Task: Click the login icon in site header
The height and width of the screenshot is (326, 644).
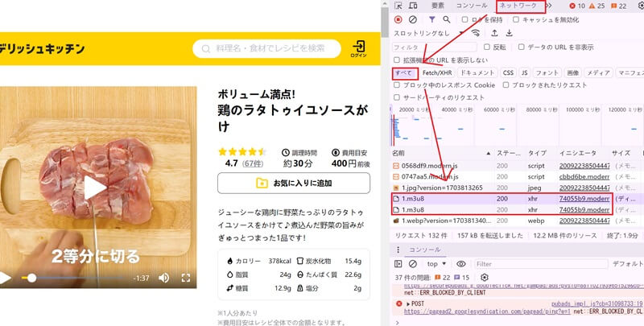Action: pos(358,48)
